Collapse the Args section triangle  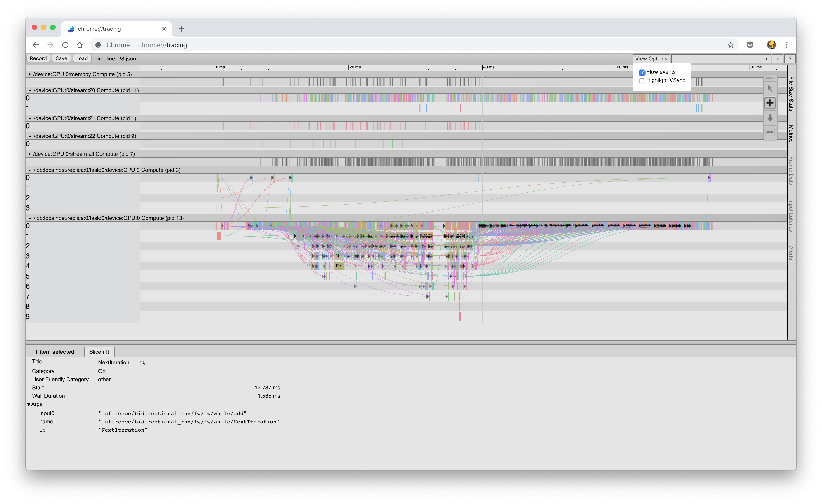(29, 404)
